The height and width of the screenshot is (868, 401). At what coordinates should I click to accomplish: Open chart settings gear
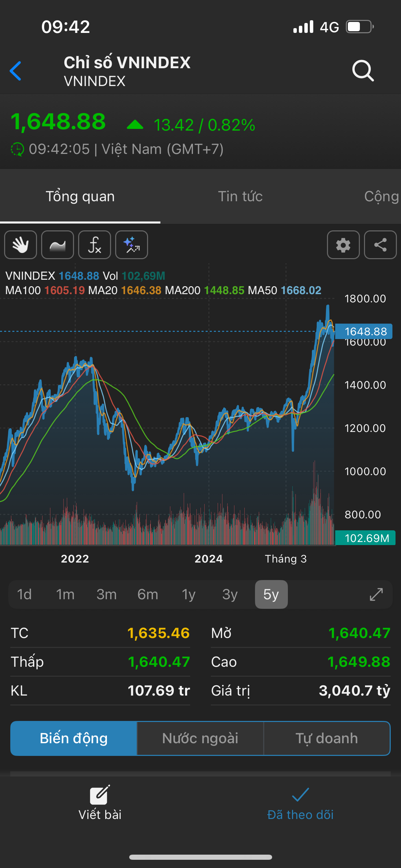pyautogui.click(x=343, y=245)
